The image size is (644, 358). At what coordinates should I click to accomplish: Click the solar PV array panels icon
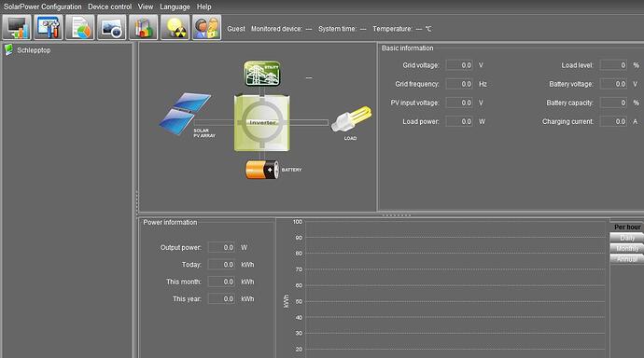pos(185,114)
